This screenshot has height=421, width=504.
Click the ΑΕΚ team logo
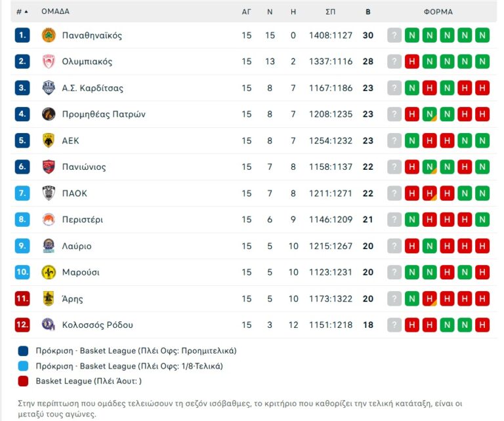pyautogui.click(x=49, y=140)
